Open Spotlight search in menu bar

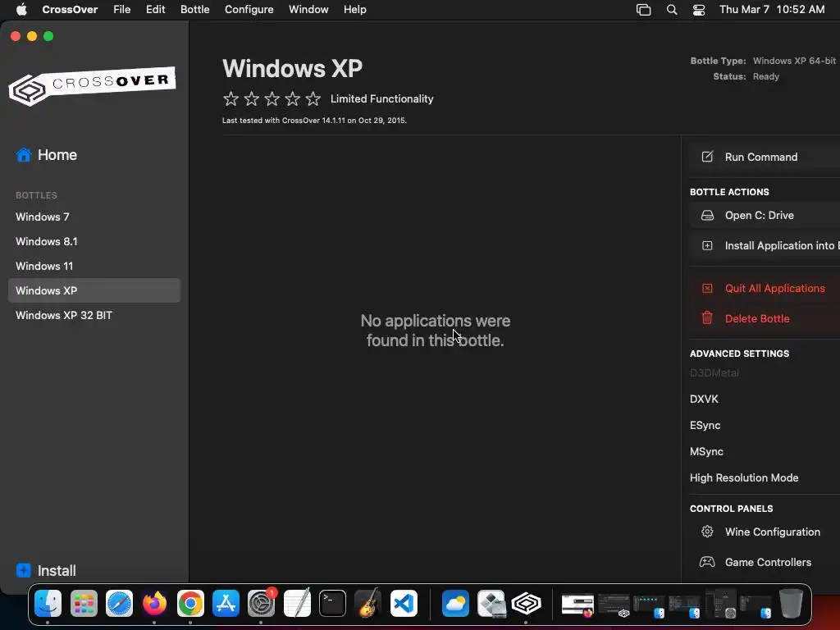(671, 10)
